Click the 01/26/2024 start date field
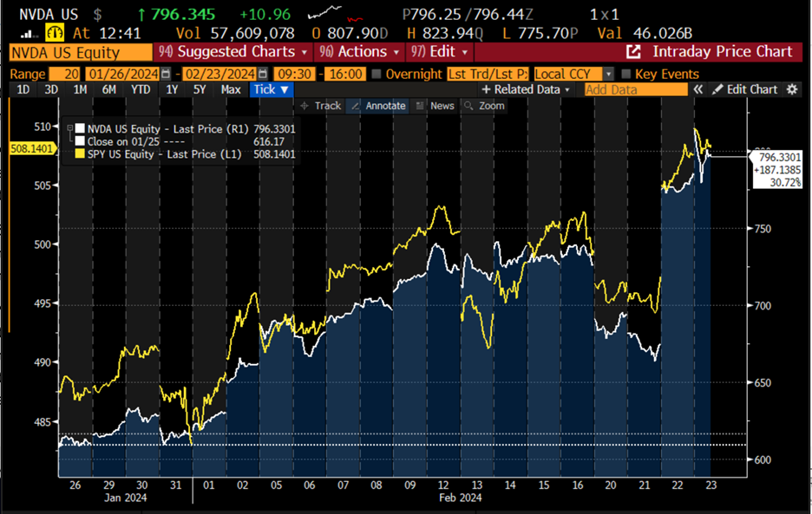 (122, 74)
